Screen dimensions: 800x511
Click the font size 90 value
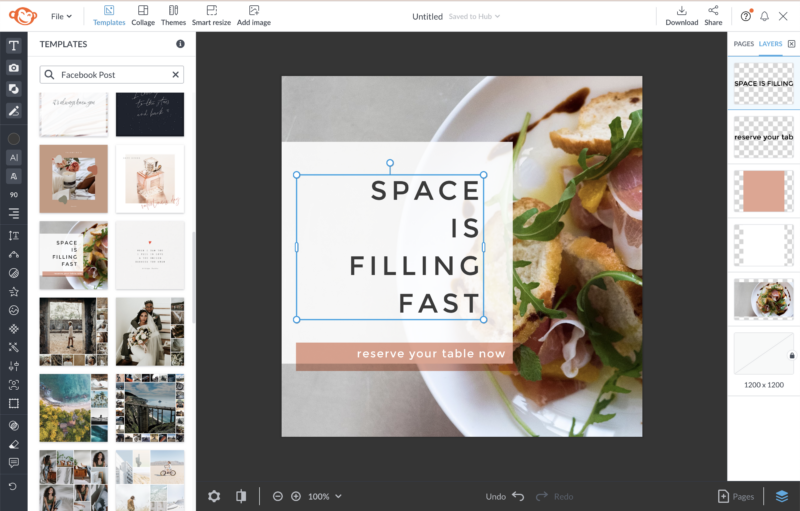14,194
